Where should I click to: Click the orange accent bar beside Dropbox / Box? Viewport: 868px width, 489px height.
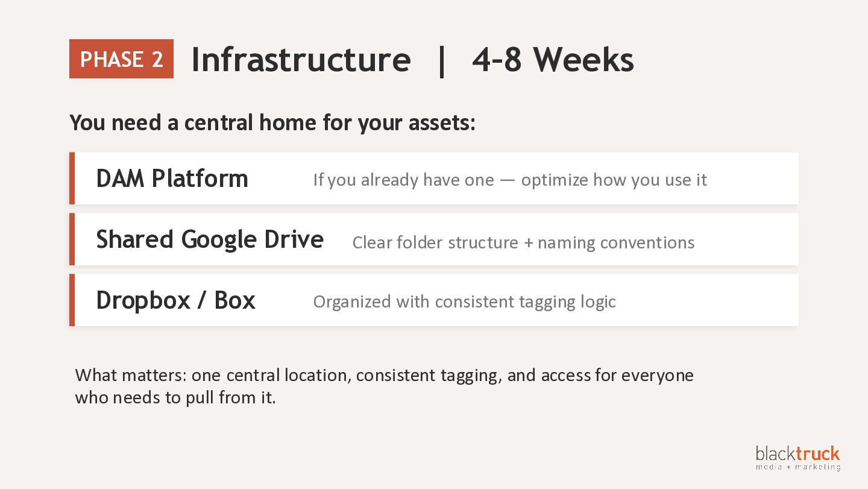click(72, 300)
